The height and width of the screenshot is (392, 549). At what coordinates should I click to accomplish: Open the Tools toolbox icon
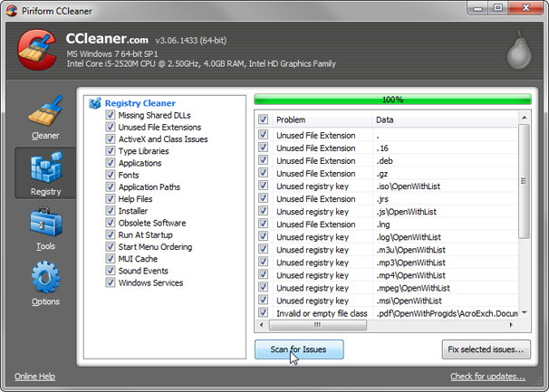coord(45,224)
